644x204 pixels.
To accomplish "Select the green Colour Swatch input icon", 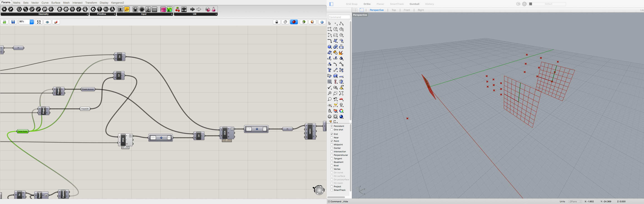I will pos(169,9).
